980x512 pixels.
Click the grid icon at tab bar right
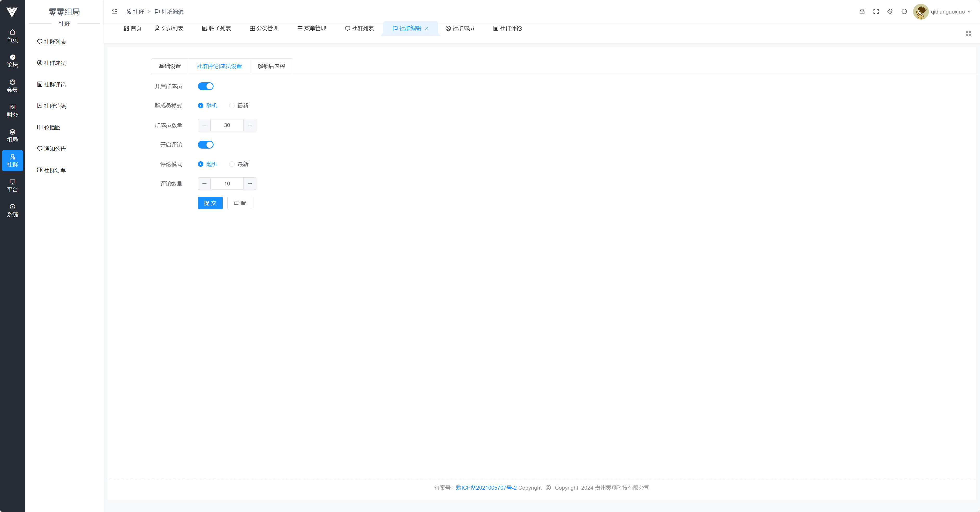[968, 34]
